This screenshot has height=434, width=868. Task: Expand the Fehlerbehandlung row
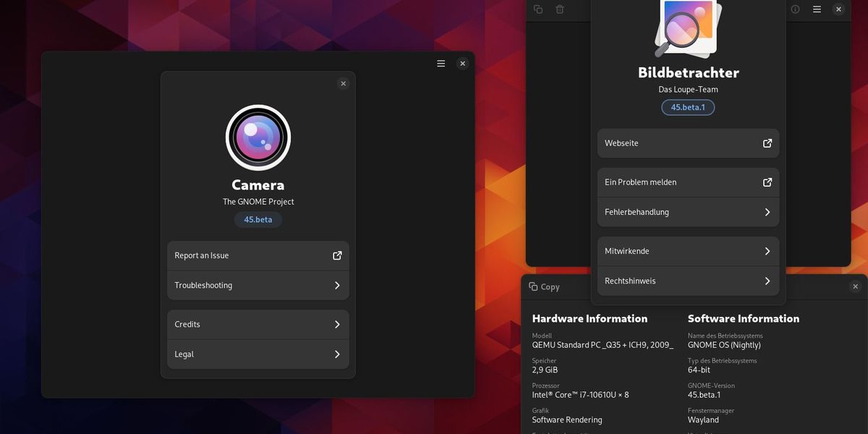[688, 212]
